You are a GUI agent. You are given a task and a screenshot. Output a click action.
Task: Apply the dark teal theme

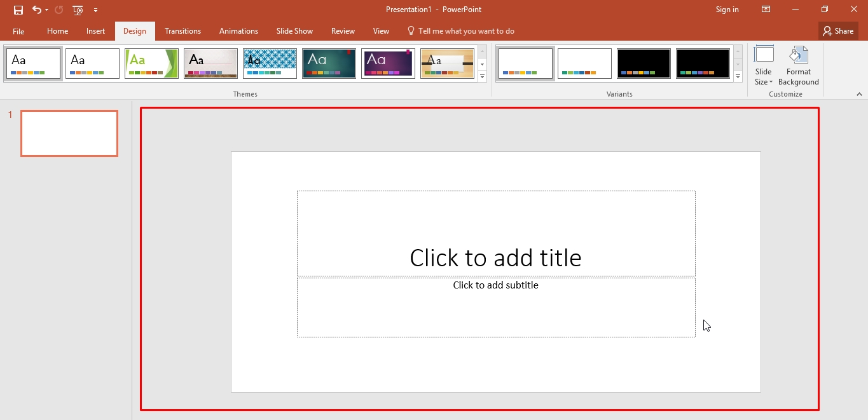(x=329, y=64)
